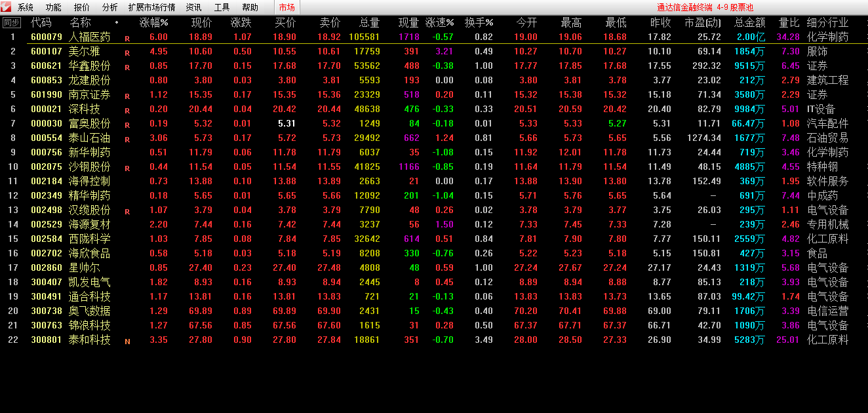Select stock 海源复材 in the list

coord(90,224)
